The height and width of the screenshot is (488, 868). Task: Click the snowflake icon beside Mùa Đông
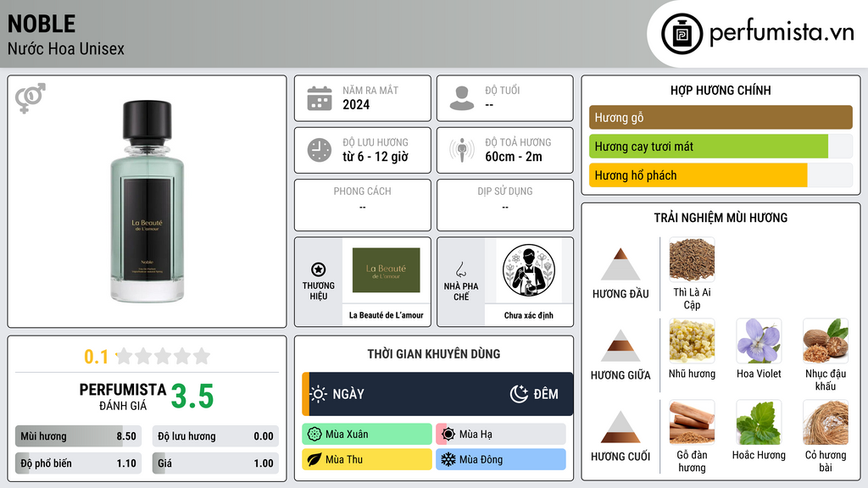click(x=448, y=460)
